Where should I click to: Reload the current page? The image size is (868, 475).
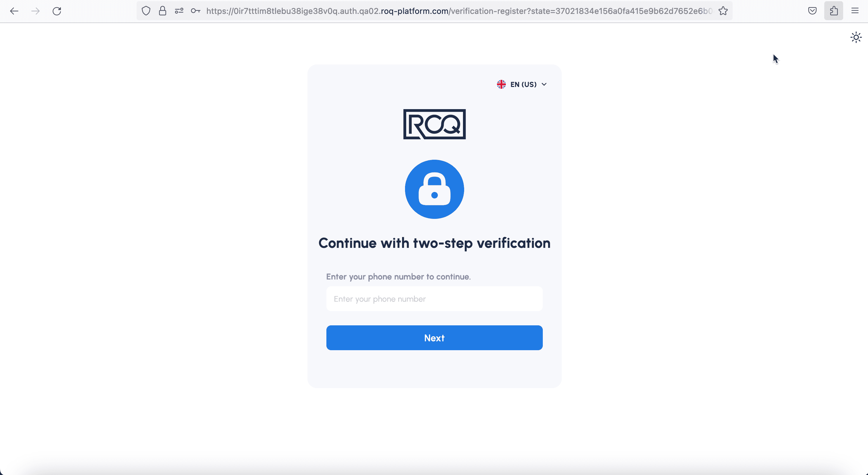coord(56,11)
